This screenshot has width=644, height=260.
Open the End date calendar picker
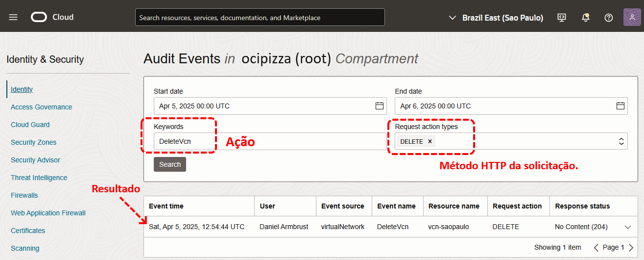(x=620, y=106)
